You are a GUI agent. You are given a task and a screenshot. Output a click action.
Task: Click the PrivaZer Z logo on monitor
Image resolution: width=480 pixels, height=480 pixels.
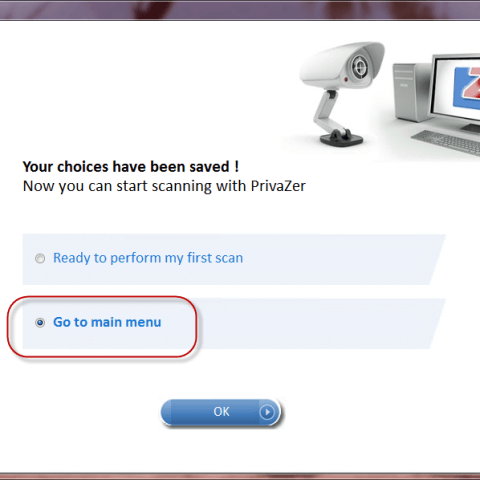[x=467, y=87]
